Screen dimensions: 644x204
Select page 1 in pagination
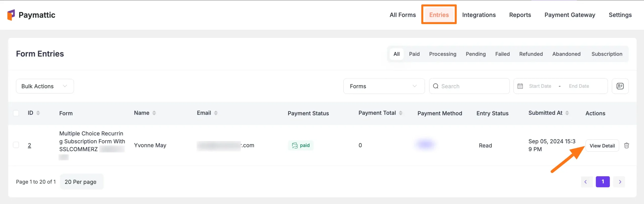[x=603, y=182]
